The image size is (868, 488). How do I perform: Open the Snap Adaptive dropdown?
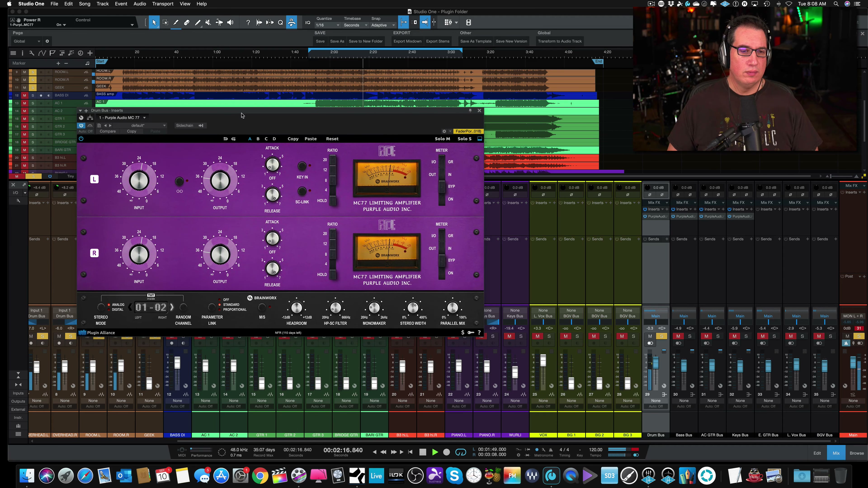tap(382, 25)
